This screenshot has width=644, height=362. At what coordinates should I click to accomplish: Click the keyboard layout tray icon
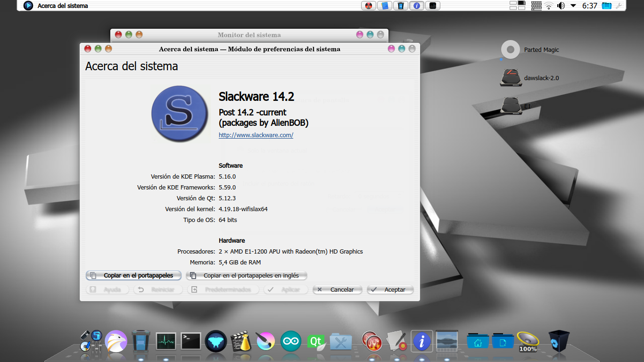tap(537, 6)
